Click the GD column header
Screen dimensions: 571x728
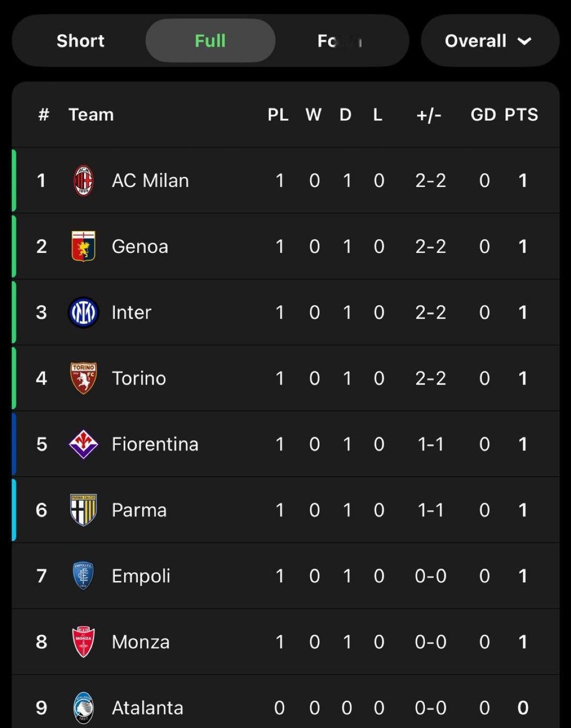click(x=483, y=114)
